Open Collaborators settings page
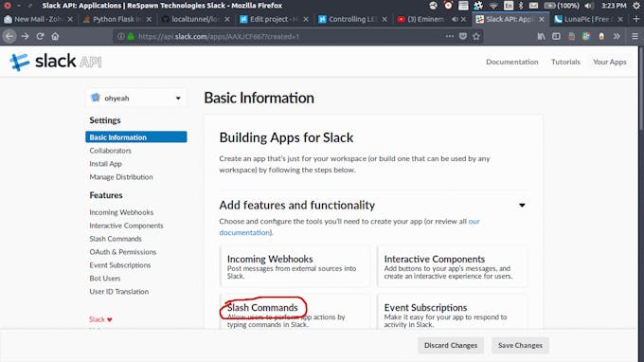This screenshot has width=644, height=362. [x=111, y=151]
